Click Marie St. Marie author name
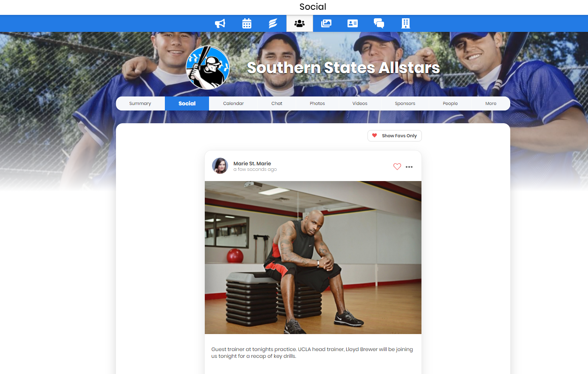This screenshot has height=374, width=588. (x=252, y=164)
